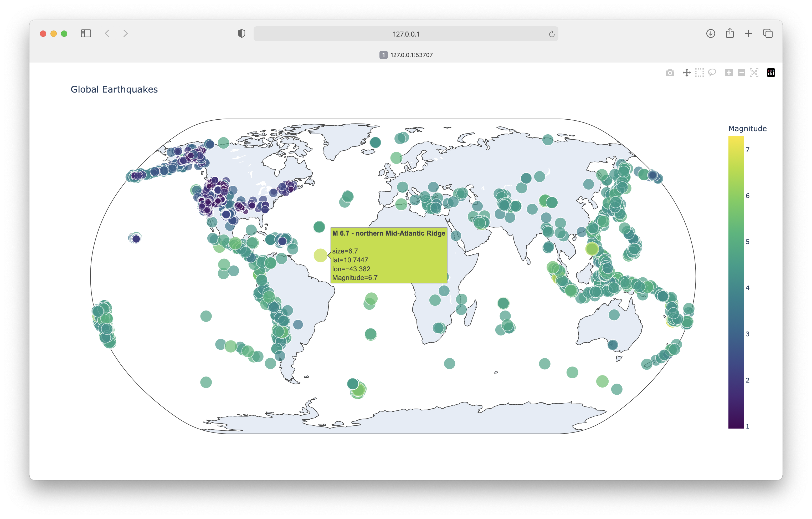Click the 'size=6.7' tooltip line
The height and width of the screenshot is (519, 812).
tap(345, 251)
